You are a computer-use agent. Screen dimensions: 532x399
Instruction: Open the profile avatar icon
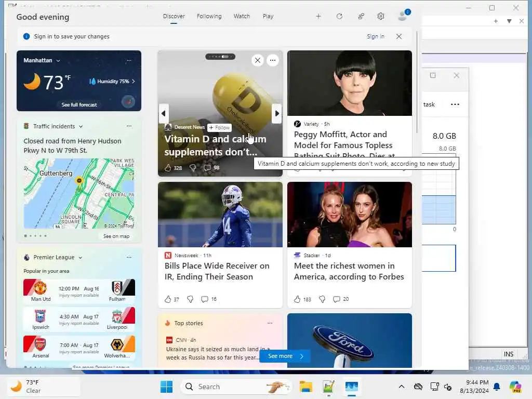tap(403, 16)
